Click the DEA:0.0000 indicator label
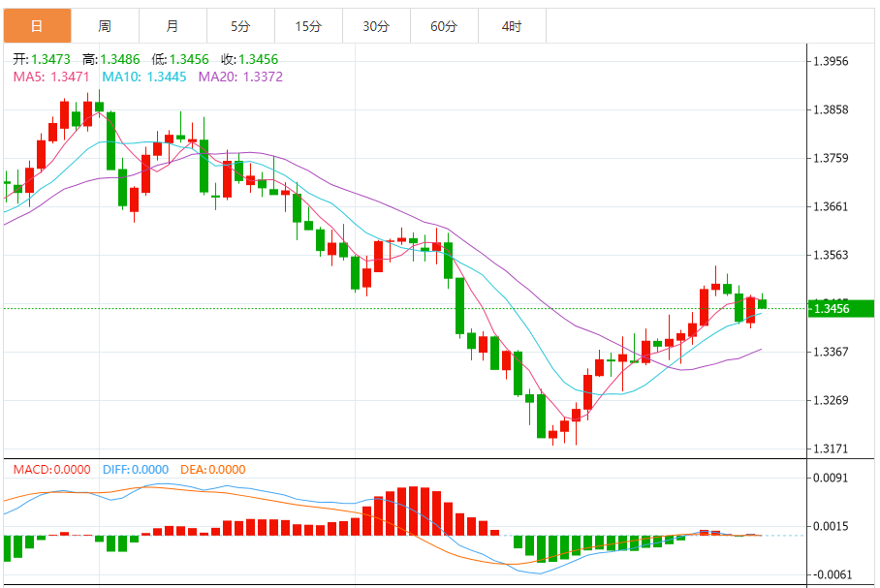The height and width of the screenshot is (588, 880). pyautogui.click(x=212, y=470)
